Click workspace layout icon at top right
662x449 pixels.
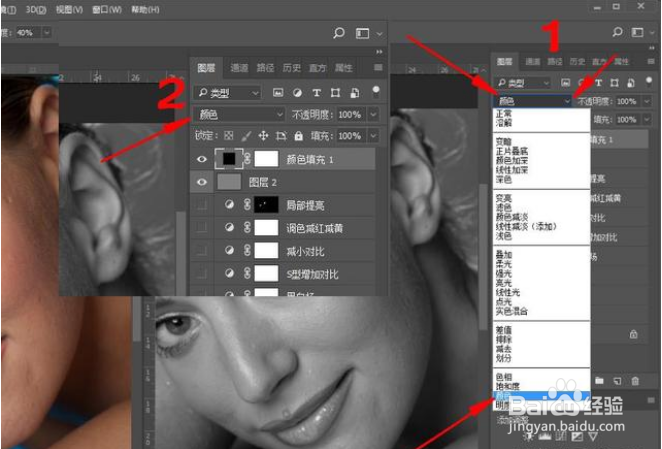[x=638, y=32]
